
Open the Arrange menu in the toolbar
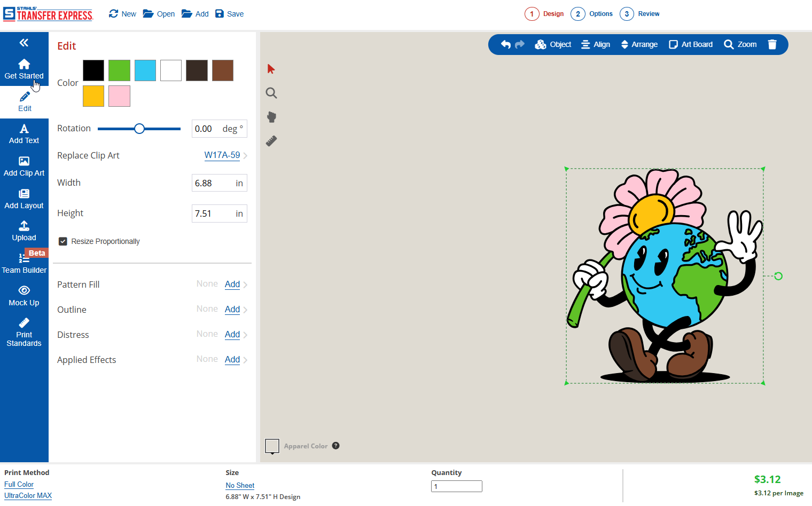point(639,44)
